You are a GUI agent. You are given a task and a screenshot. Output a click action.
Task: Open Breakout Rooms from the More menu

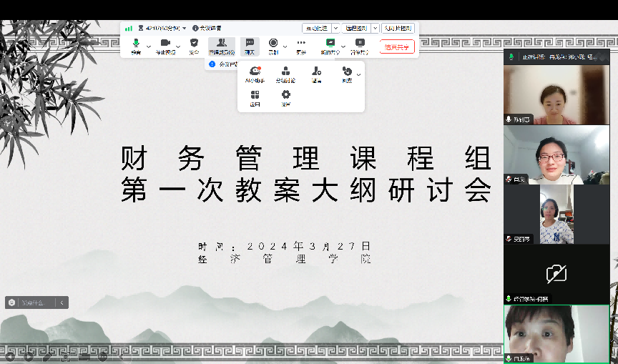tap(285, 74)
